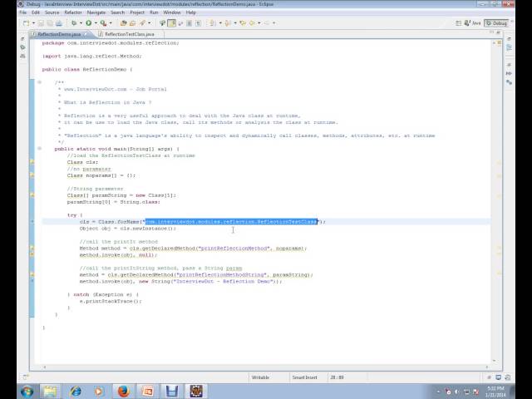Click the Last Edit Location icon

[243, 23]
